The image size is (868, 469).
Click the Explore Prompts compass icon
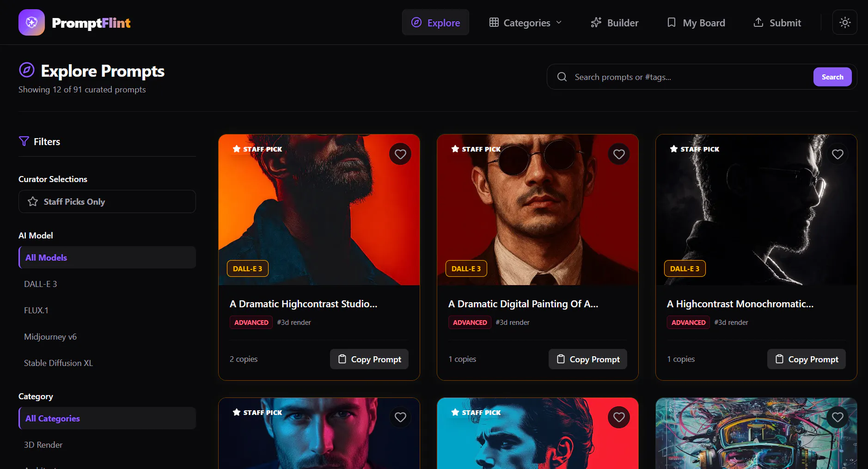(27, 70)
